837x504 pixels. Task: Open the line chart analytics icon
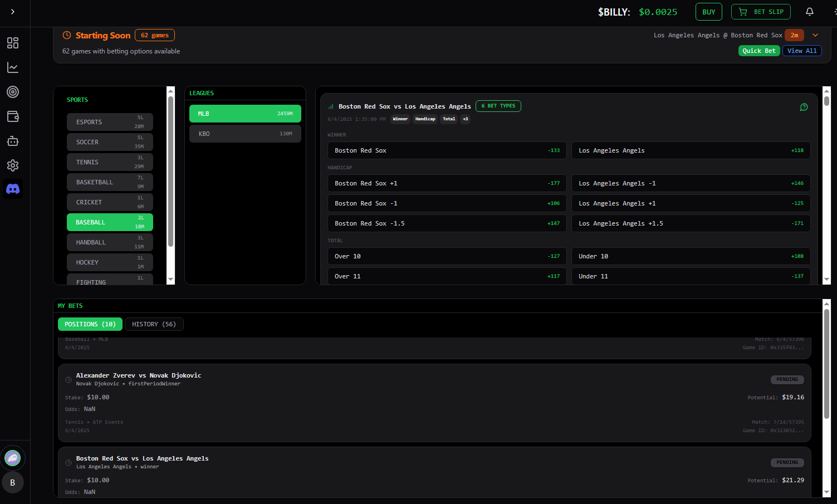click(13, 67)
